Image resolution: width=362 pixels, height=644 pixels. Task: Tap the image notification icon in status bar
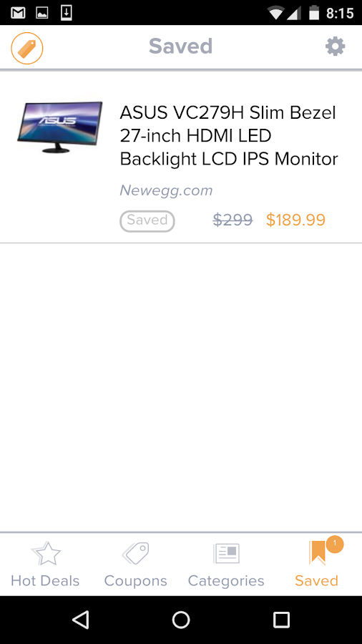(42, 13)
